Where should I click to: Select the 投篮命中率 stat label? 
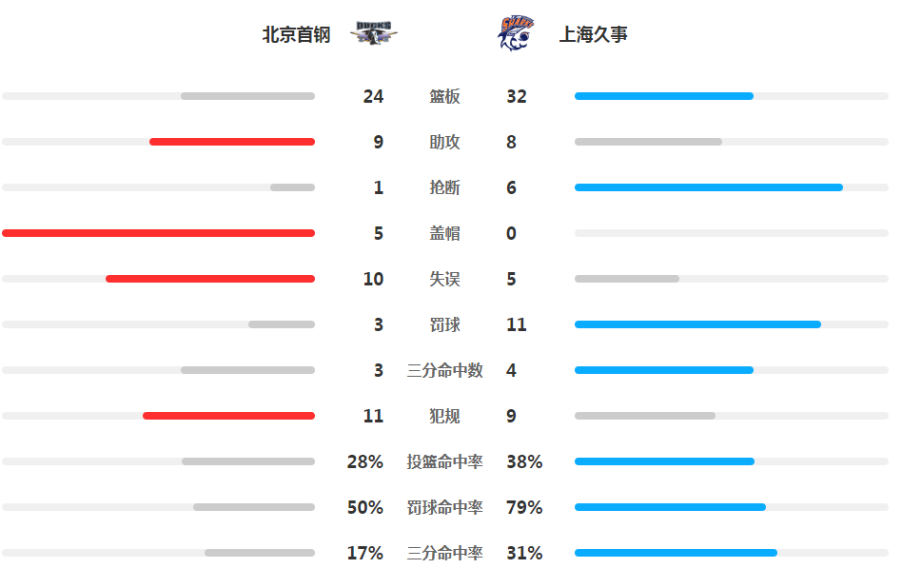click(x=445, y=461)
